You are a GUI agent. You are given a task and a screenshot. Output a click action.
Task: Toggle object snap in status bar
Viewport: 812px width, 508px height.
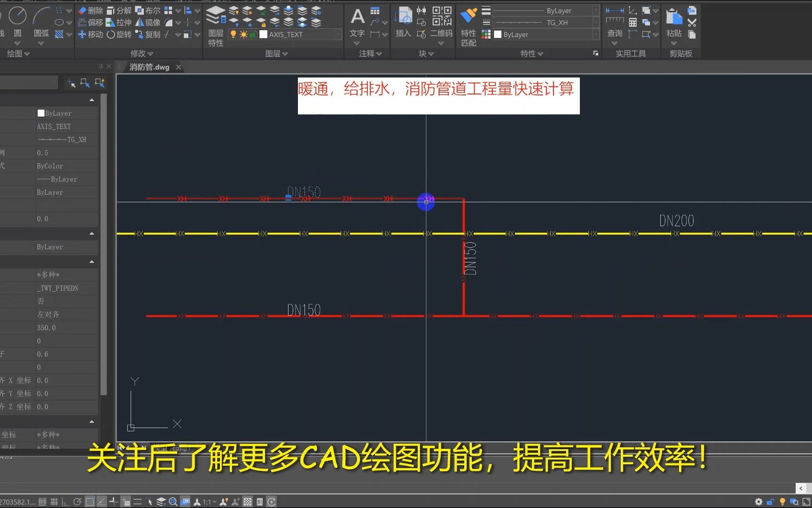tap(90, 502)
